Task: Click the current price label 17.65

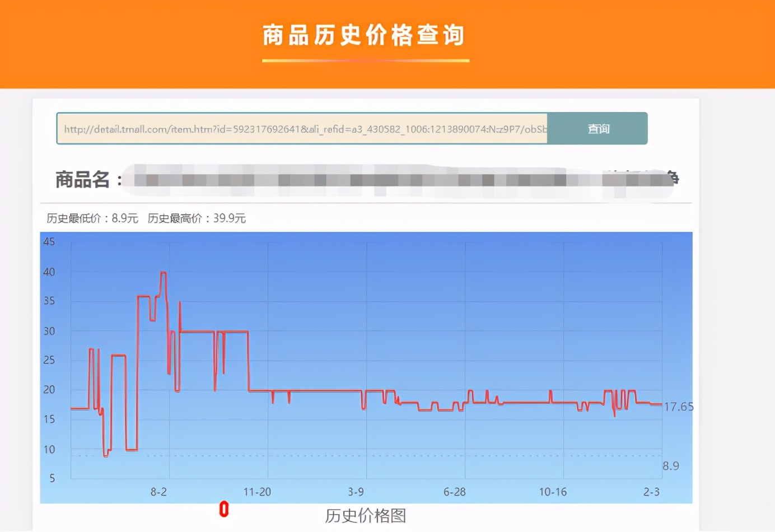Action: coord(679,407)
